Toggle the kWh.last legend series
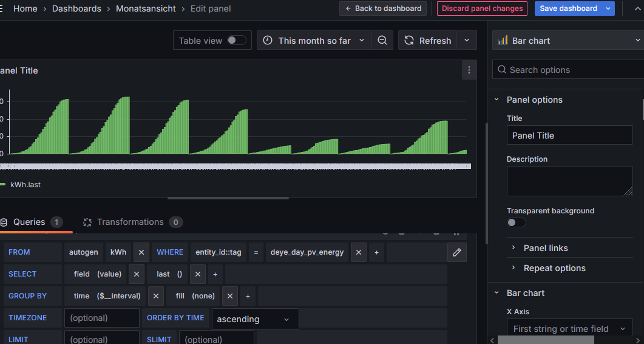644x344 pixels. click(25, 184)
